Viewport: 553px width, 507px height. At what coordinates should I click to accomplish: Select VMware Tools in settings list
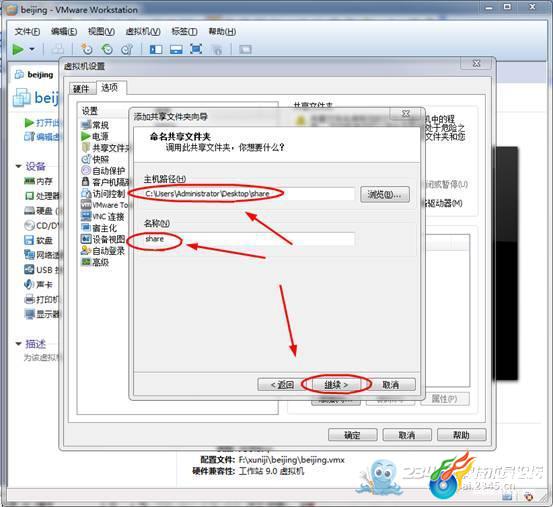pos(105,205)
